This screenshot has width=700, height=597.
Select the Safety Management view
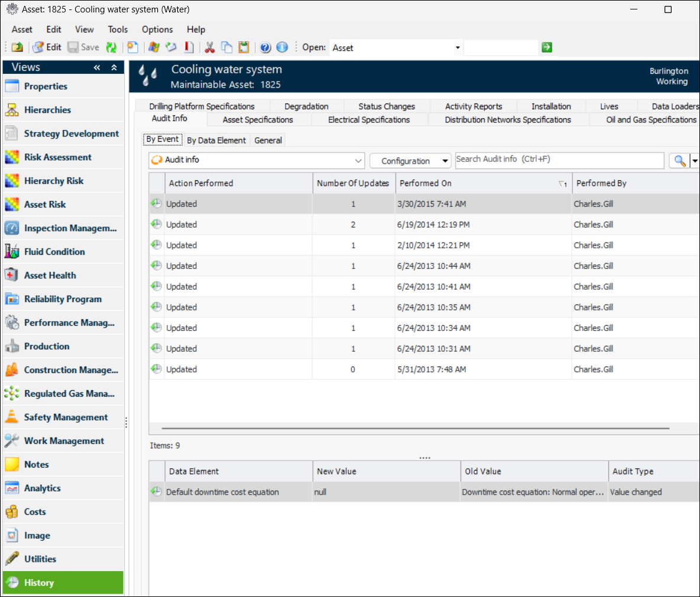click(x=66, y=417)
